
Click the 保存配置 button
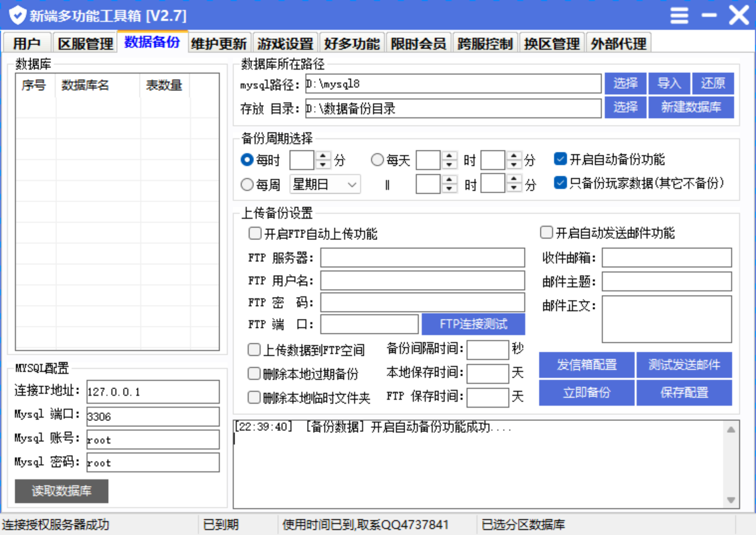(x=684, y=392)
